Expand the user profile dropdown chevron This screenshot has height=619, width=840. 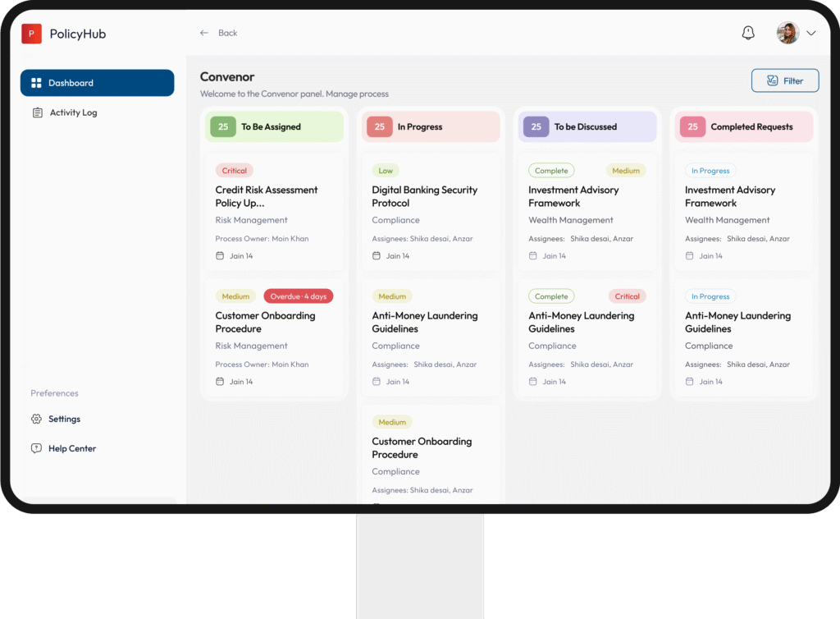811,34
